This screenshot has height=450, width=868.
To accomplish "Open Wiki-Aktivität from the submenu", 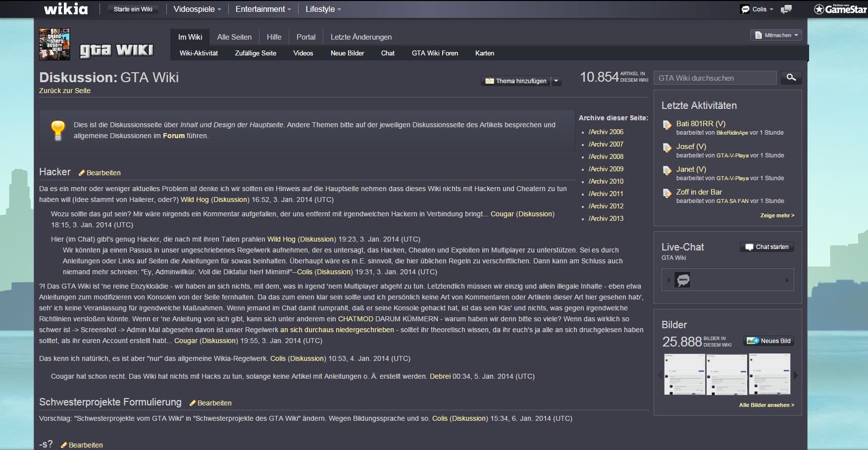I will (199, 53).
